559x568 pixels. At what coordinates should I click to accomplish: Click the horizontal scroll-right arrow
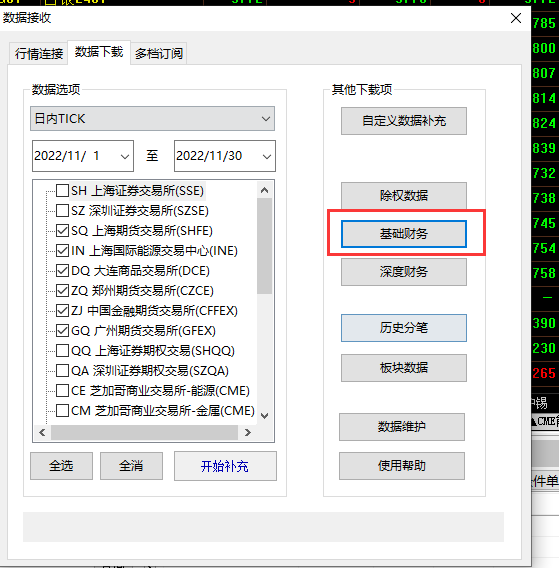pyautogui.click(x=248, y=433)
